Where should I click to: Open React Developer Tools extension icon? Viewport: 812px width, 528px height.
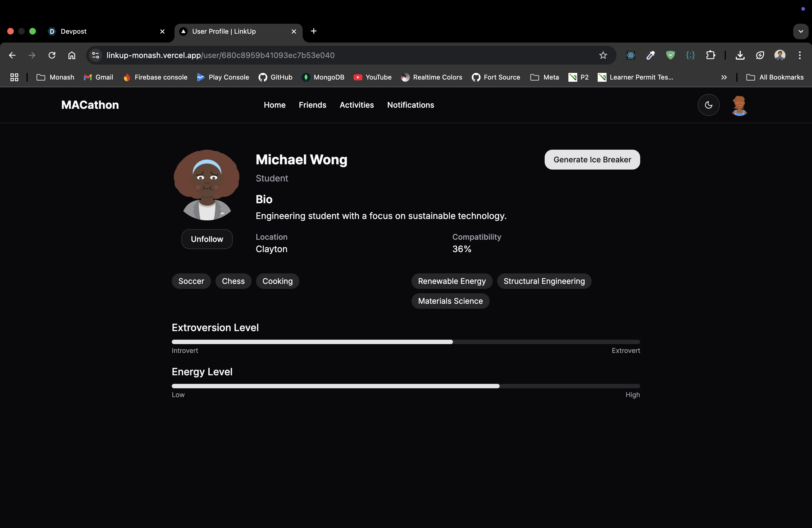click(x=631, y=55)
